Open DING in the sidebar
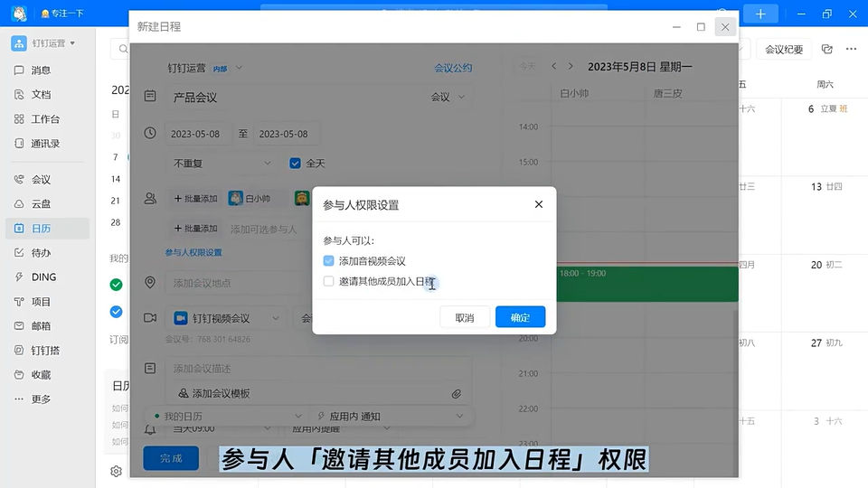This screenshot has height=488, width=868. pyautogui.click(x=43, y=277)
